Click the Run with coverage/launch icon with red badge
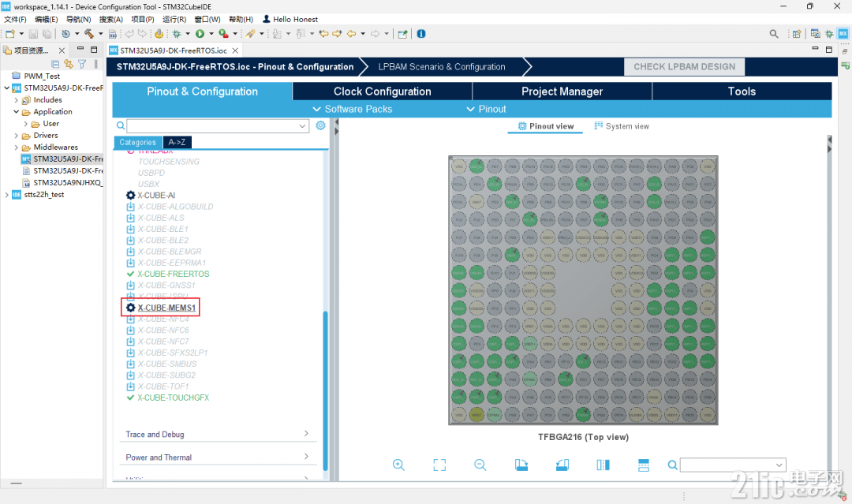 222,34
